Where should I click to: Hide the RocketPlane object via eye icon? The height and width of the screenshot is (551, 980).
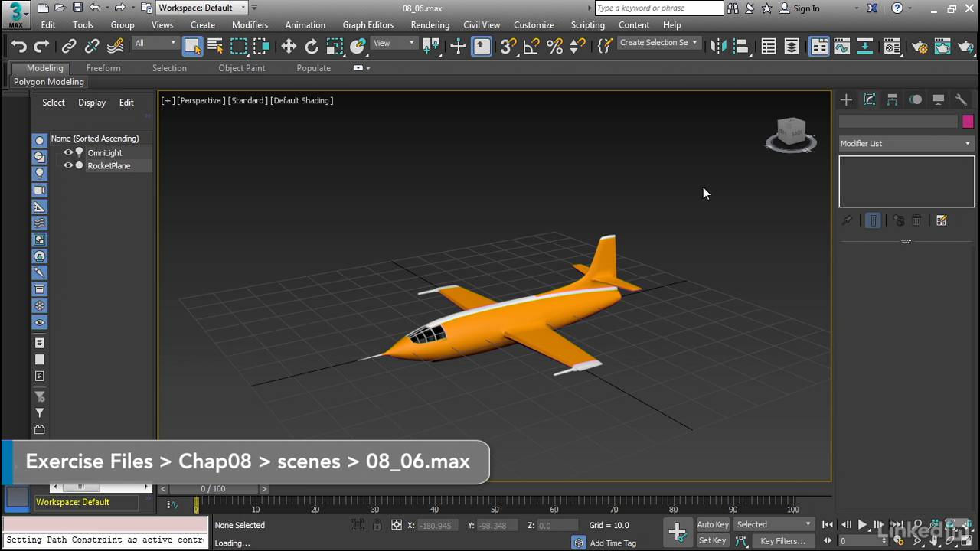point(68,165)
